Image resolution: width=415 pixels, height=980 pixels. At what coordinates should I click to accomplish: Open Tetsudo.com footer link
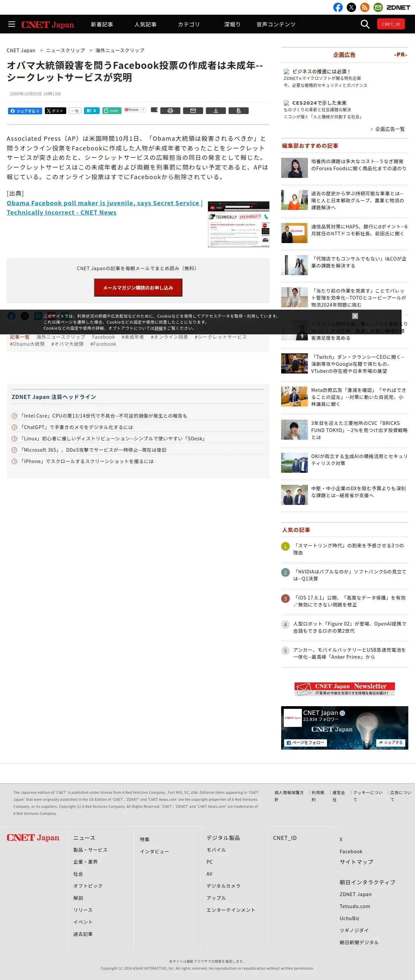355,906
